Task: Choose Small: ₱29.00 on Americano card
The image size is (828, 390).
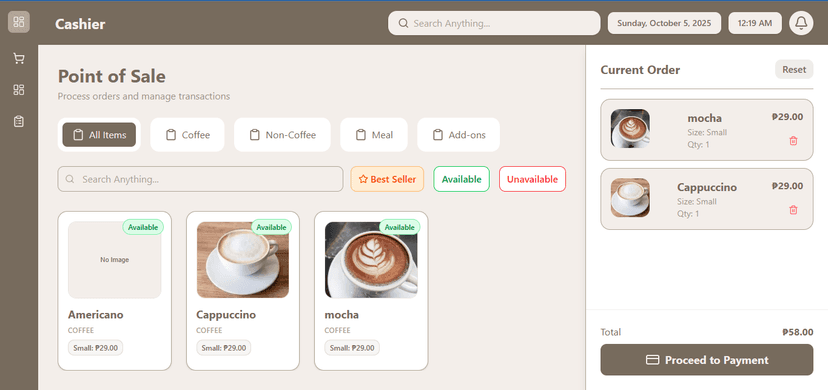Action: click(96, 348)
